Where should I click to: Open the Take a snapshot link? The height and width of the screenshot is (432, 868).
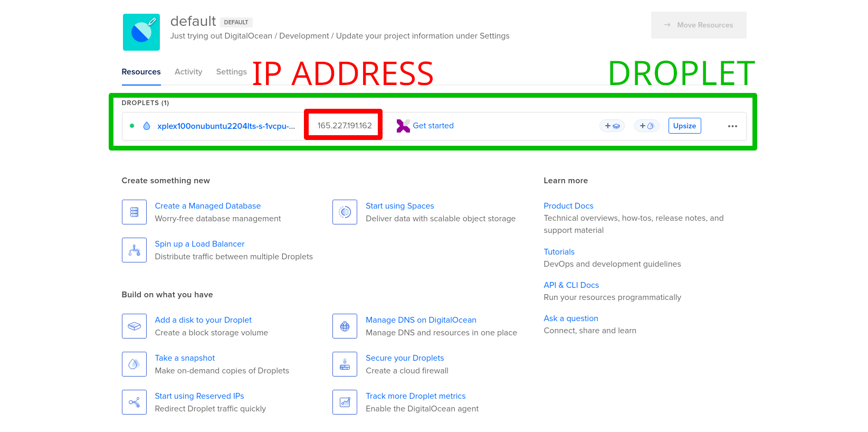pyautogui.click(x=185, y=358)
